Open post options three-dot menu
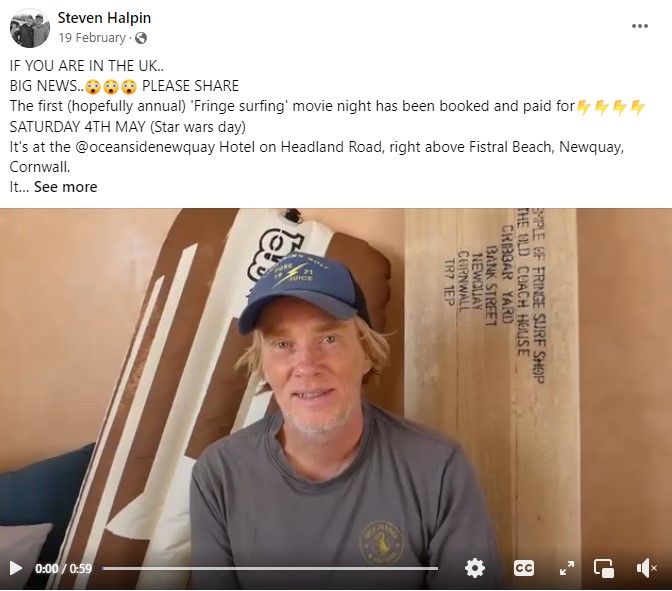Viewport: 672px width, 591px height. click(x=639, y=26)
